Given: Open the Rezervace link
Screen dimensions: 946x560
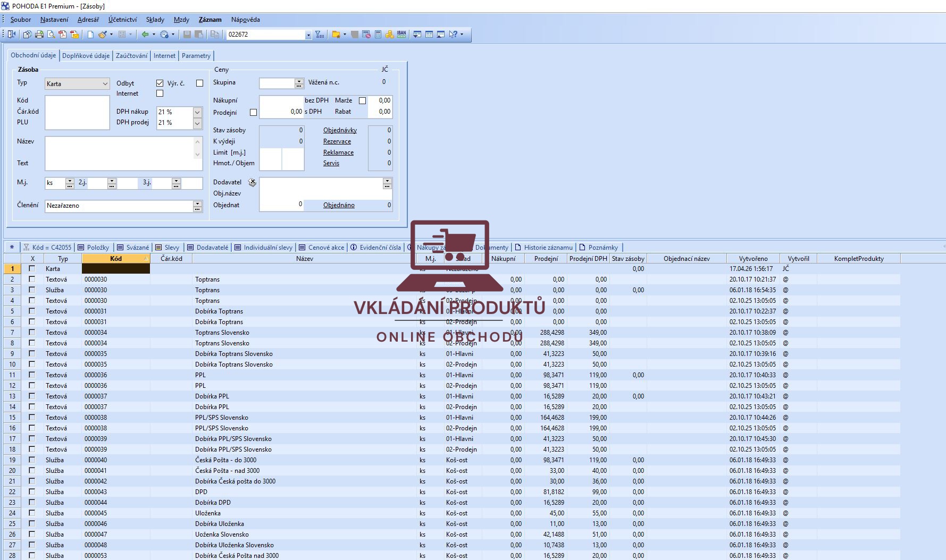Looking at the screenshot, I should 337,141.
